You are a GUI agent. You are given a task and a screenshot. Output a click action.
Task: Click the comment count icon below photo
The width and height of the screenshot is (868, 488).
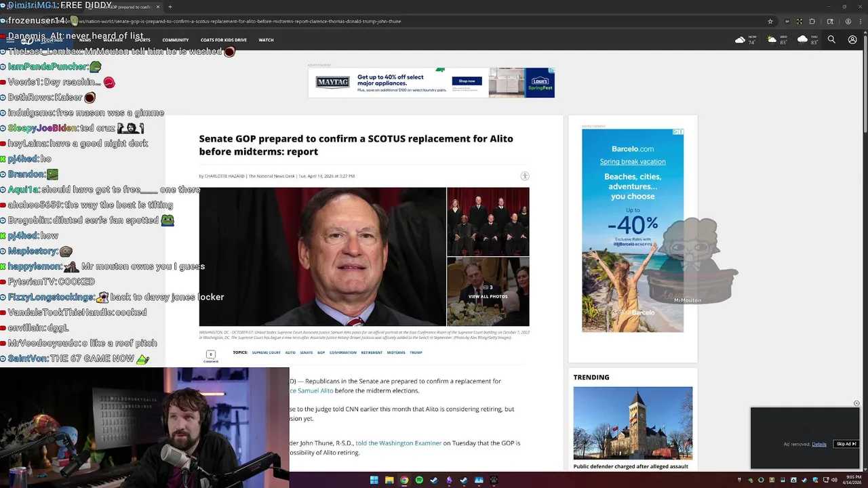[211, 354]
